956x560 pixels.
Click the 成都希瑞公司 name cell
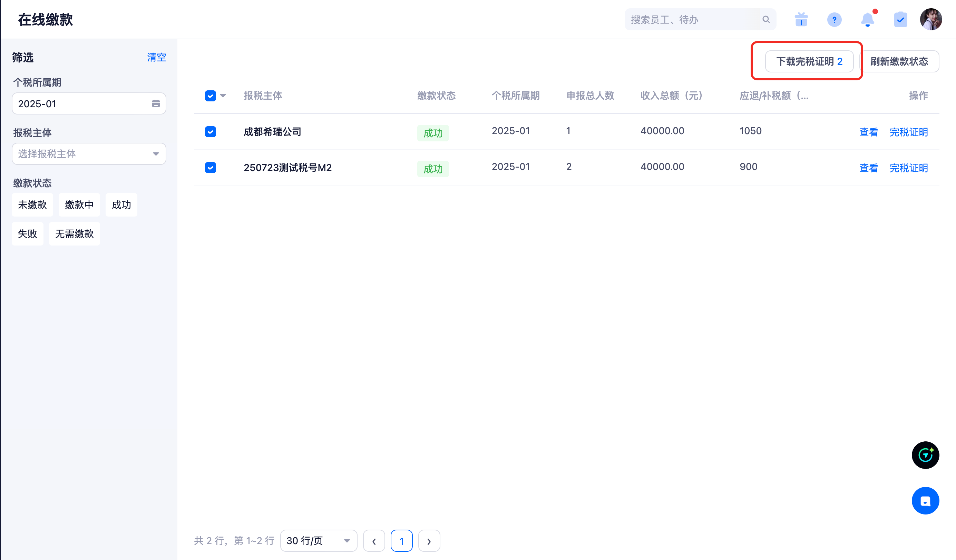point(272,132)
